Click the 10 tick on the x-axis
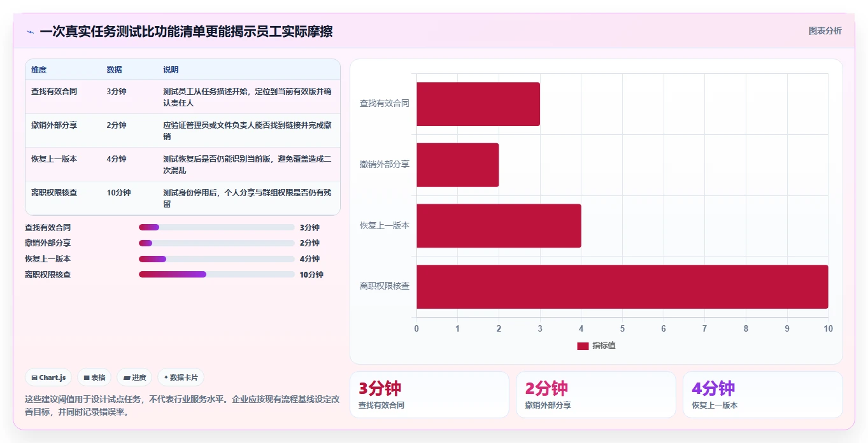868x443 pixels. click(x=828, y=328)
